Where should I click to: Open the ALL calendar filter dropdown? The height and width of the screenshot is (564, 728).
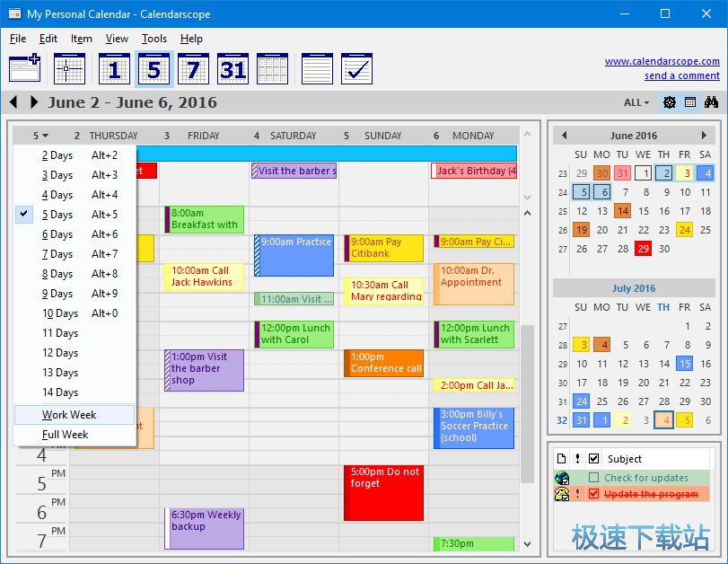[x=636, y=103]
